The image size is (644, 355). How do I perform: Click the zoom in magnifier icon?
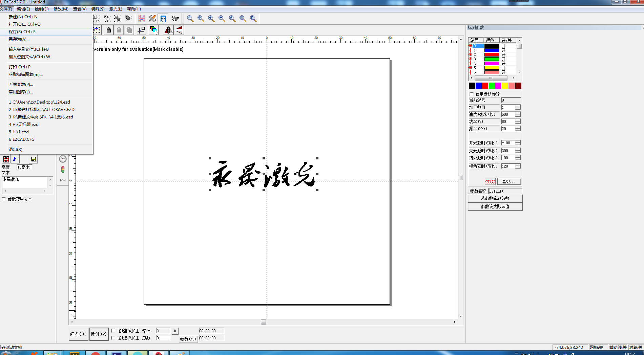click(x=211, y=19)
